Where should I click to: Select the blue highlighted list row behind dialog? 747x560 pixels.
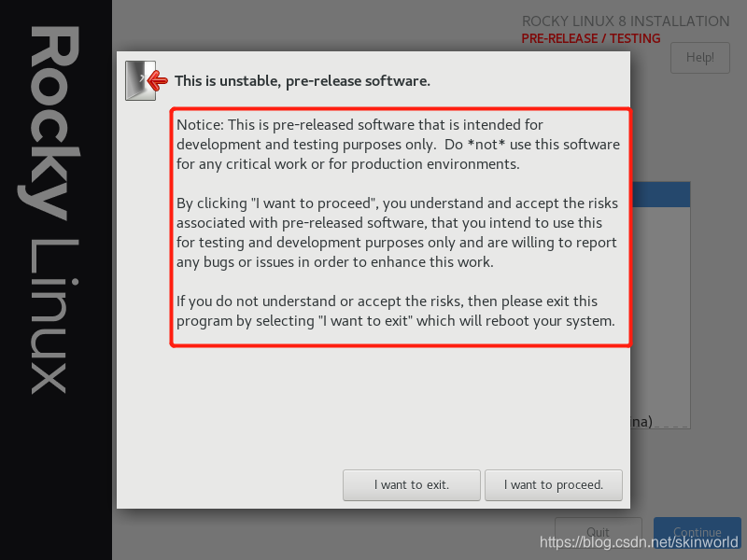(x=660, y=194)
